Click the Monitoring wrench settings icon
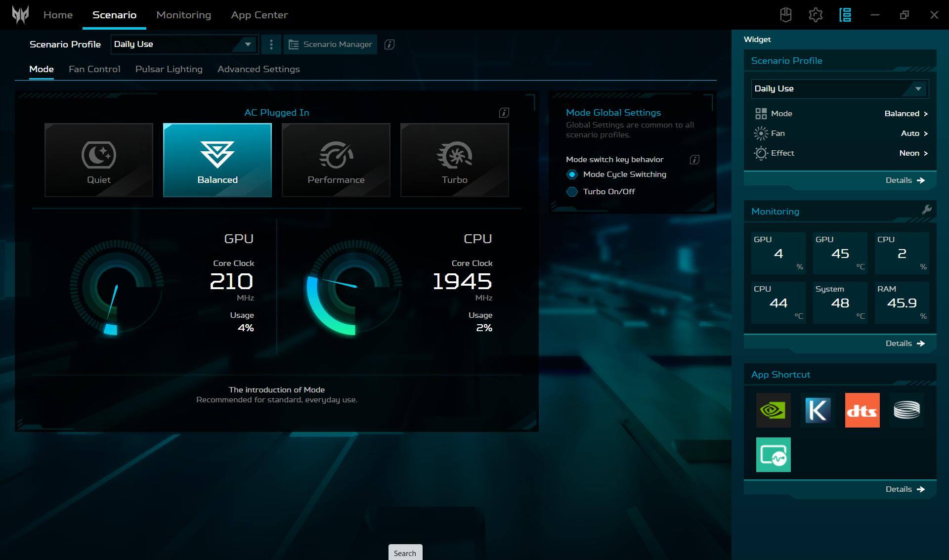Viewport: 949px width, 560px height. [926, 210]
